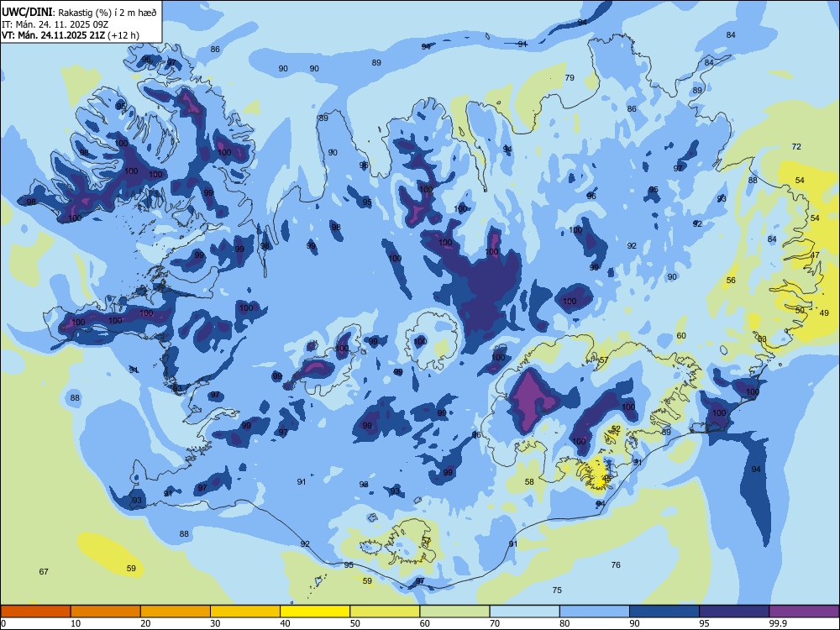Click the humidity value '79' on the map
This screenshot has height=630, width=840.
pos(570,77)
